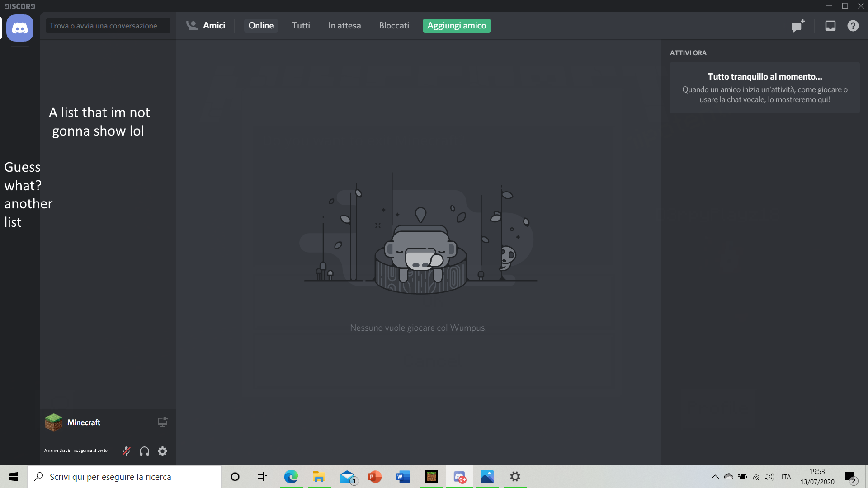
Task: Switch to the Tutti tab
Action: coord(301,26)
